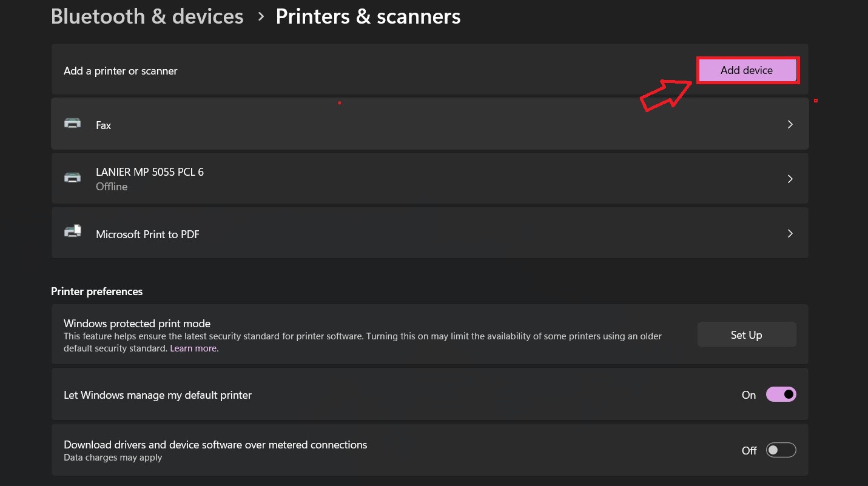Screen dimensions: 868x486
Task: Click the Microsoft Print to PDF icon
Action: tap(73, 232)
